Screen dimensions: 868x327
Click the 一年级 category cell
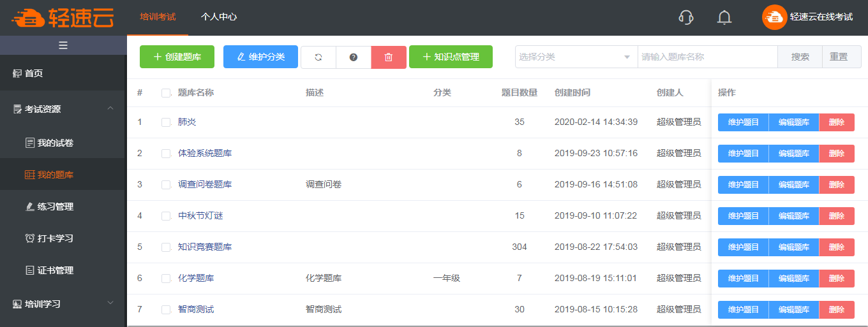point(447,279)
